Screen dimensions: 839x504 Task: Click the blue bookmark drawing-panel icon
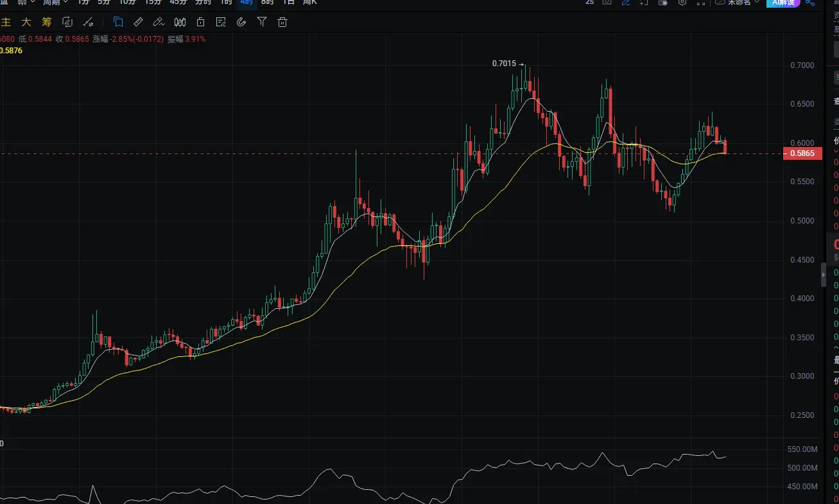coord(118,22)
